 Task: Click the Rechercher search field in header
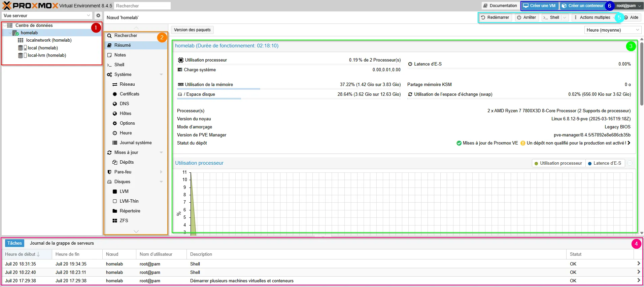tap(142, 6)
